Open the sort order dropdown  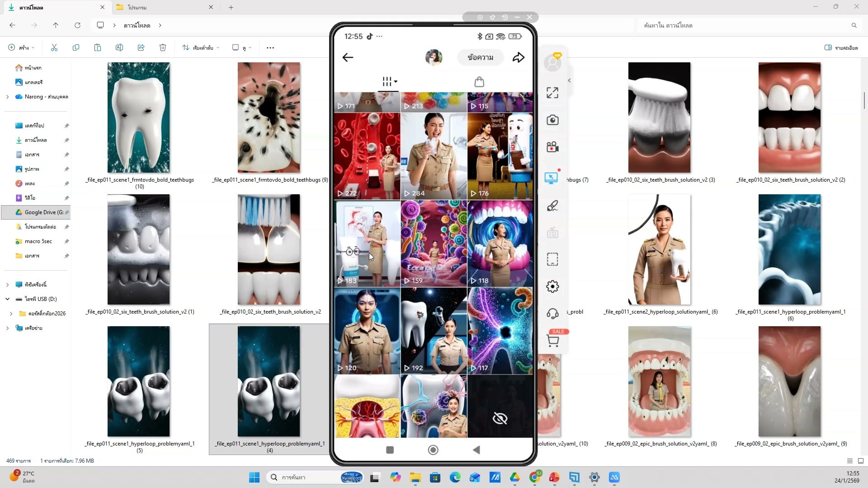click(x=201, y=47)
